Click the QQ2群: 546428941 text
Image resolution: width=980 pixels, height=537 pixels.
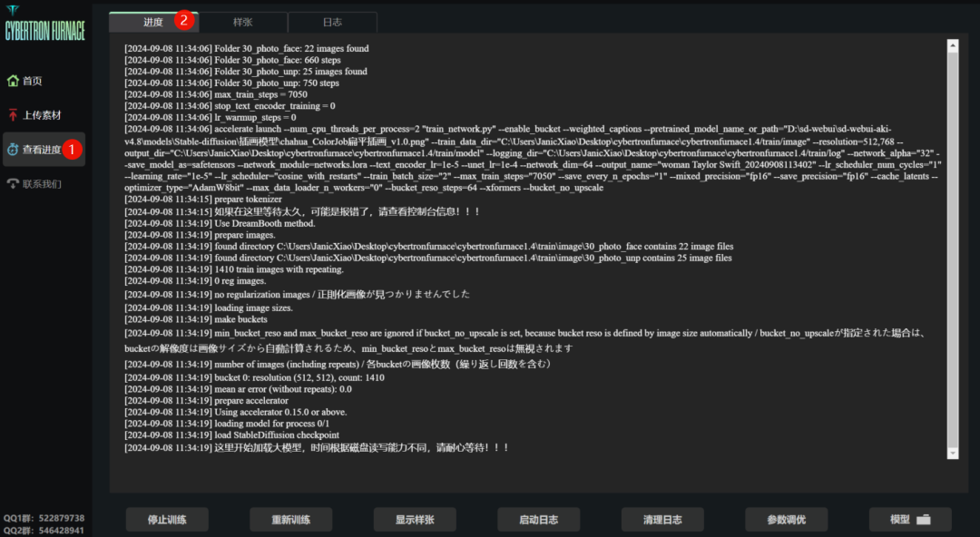[44, 530]
